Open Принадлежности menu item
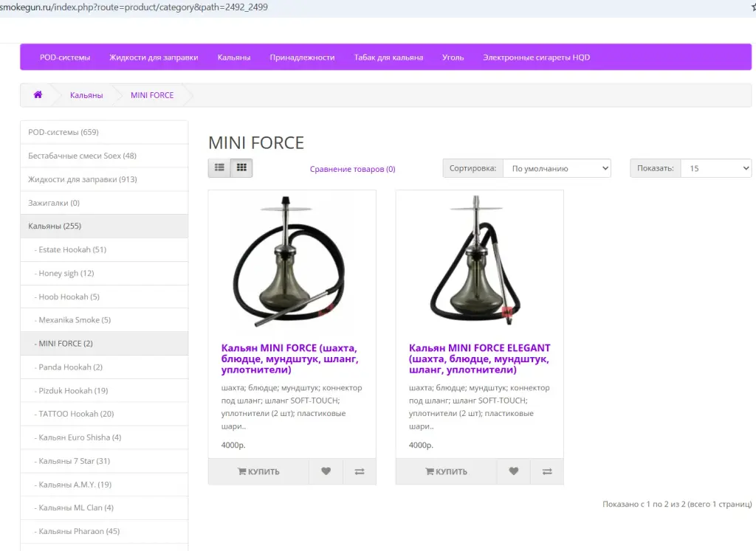Viewport: 756px width, 551px height. (x=302, y=58)
